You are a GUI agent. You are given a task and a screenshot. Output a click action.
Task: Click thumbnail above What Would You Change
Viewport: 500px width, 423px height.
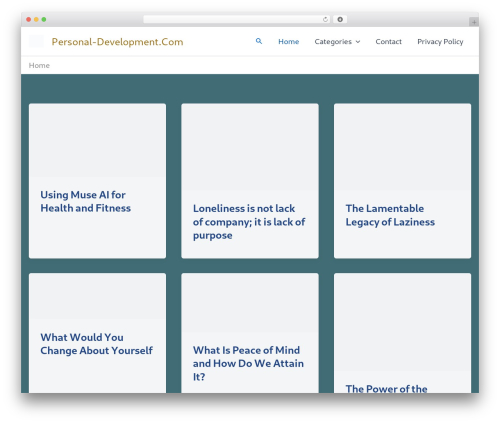pos(97,296)
